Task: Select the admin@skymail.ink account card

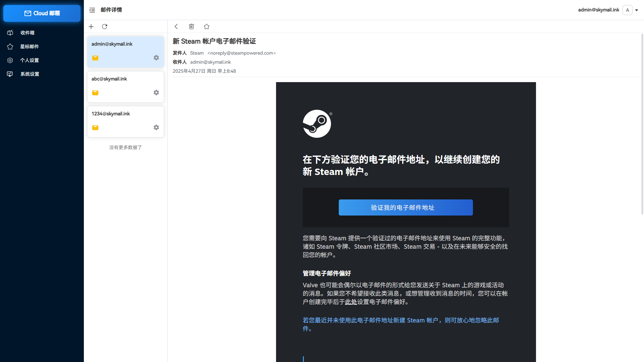Action: (x=125, y=52)
